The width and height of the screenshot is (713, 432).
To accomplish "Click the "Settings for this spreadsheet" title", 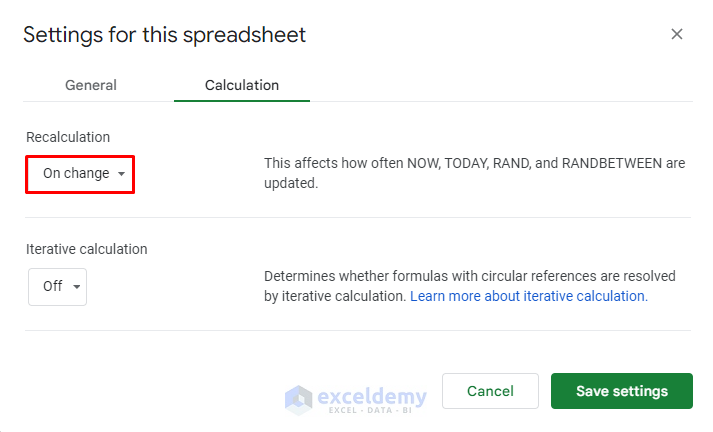I will click(x=164, y=35).
